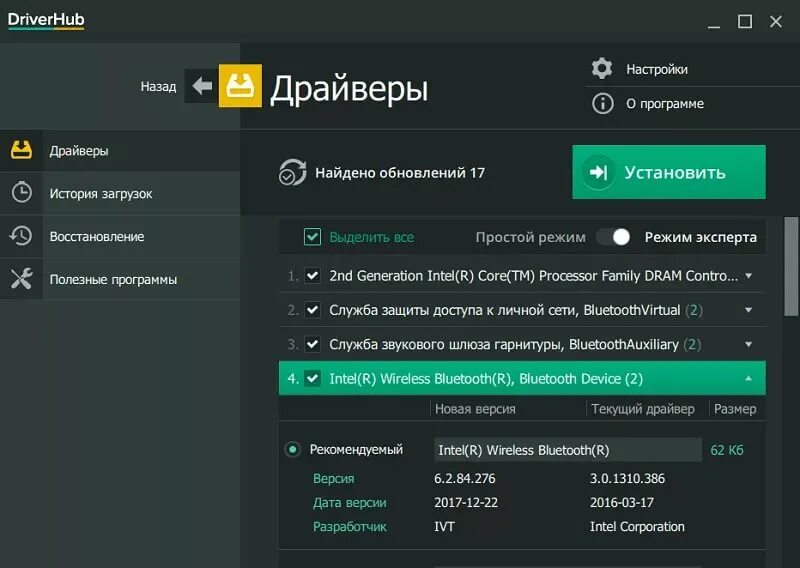The height and width of the screenshot is (568, 800).
Task: Open О программе link
Action: coord(665,104)
